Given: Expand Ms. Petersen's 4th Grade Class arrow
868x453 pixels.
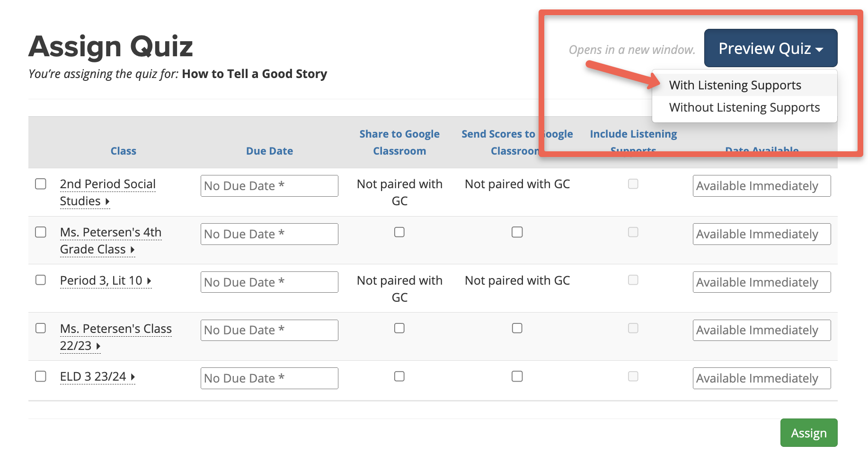Looking at the screenshot, I should (x=133, y=250).
